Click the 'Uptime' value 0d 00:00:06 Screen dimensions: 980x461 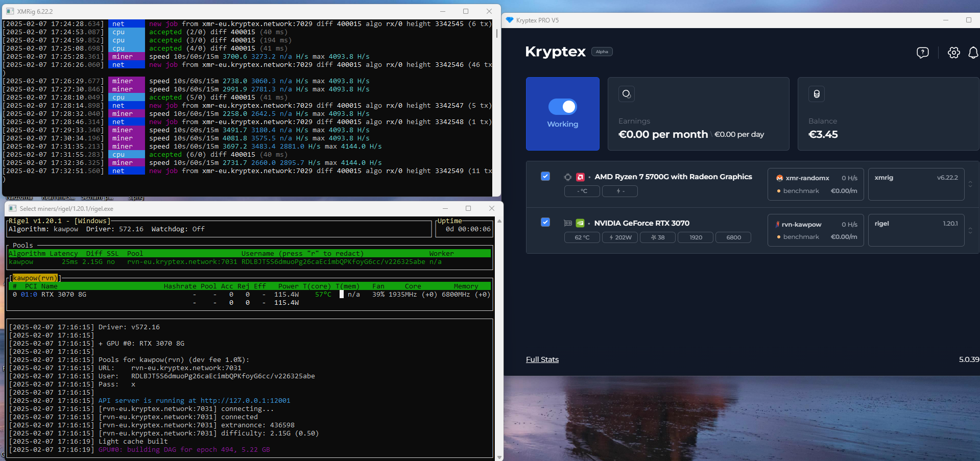click(x=468, y=229)
